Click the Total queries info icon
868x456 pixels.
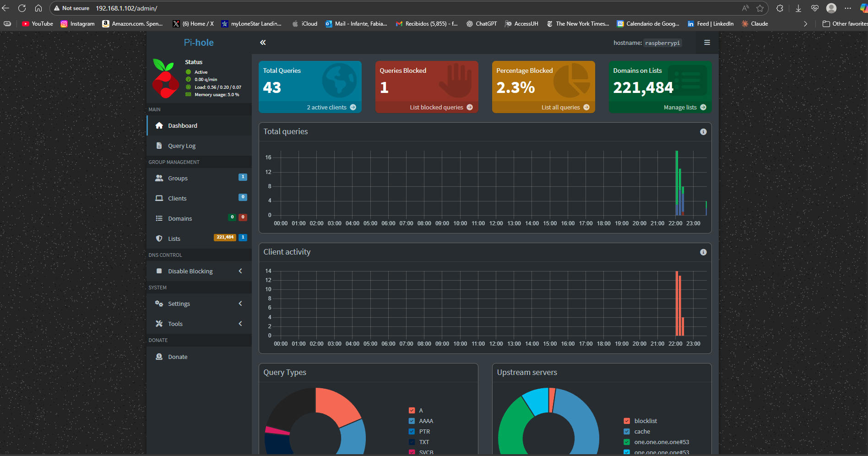click(x=703, y=132)
